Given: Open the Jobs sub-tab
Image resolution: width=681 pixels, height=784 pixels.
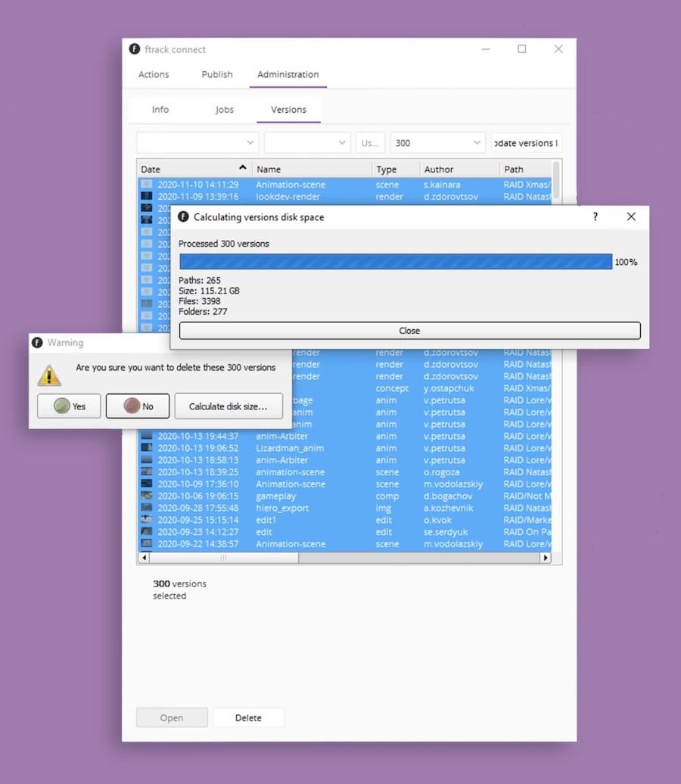Looking at the screenshot, I should tap(225, 110).
